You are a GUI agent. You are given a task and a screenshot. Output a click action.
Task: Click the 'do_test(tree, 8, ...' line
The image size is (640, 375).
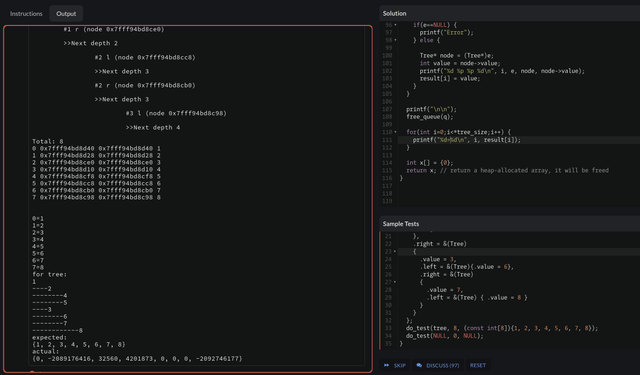(x=502, y=328)
